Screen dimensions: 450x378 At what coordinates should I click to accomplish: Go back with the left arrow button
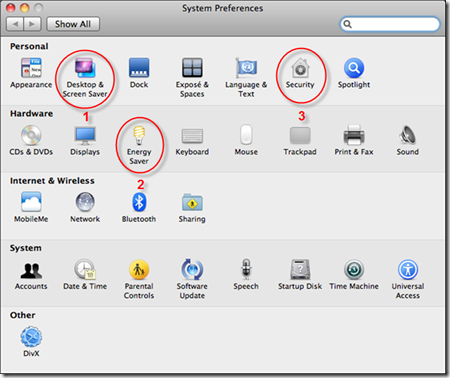(15, 24)
